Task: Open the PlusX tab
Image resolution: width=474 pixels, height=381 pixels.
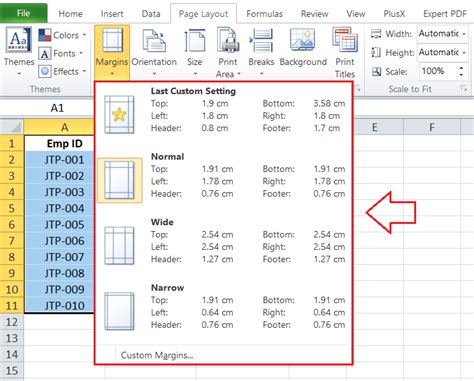Action: pos(394,14)
